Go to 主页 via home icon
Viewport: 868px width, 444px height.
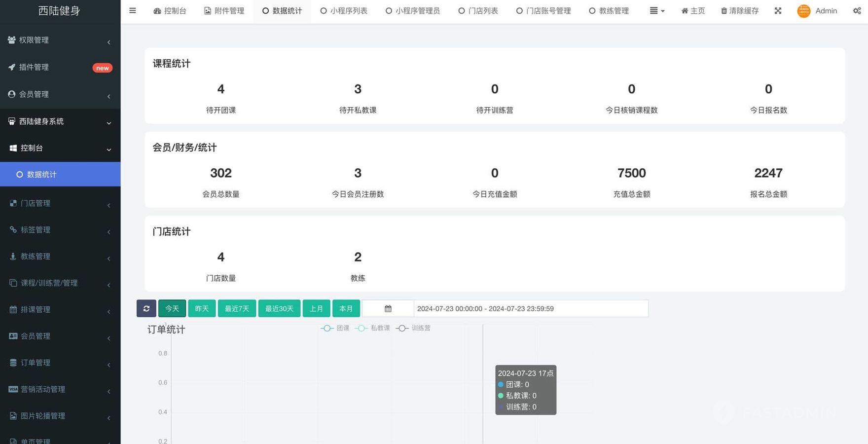(685, 11)
